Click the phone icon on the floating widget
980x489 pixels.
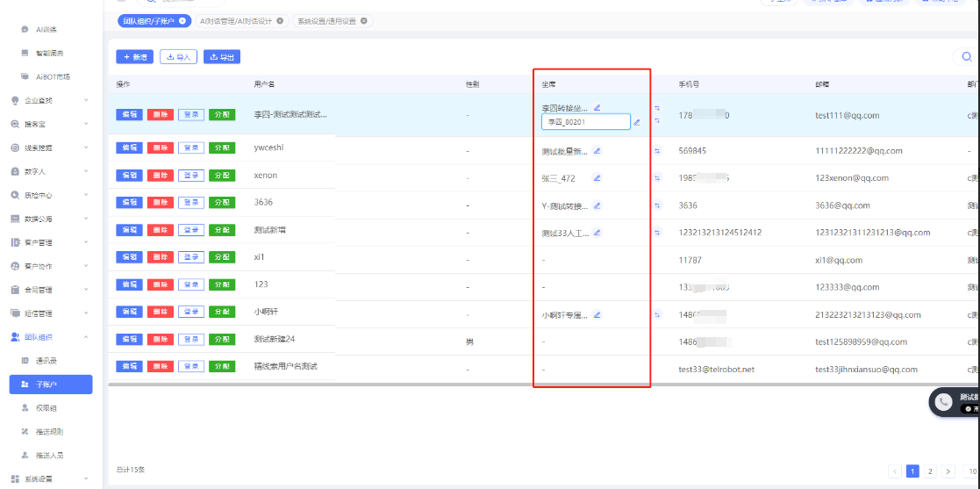(943, 401)
